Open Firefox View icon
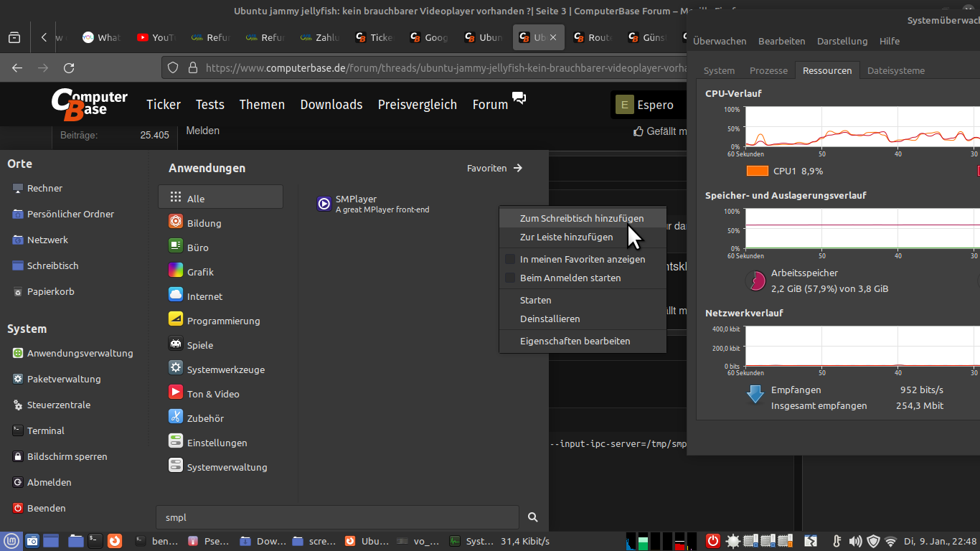The height and width of the screenshot is (551, 980). point(14,37)
